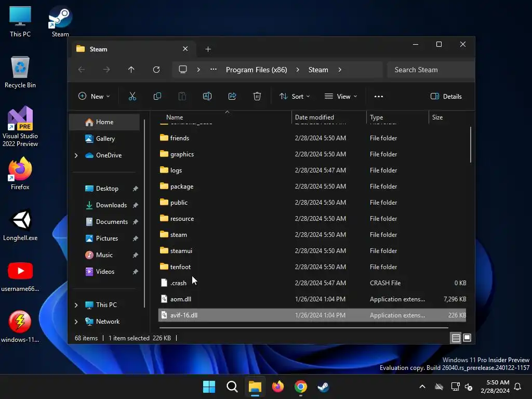Click the horizontal scrollbar below files
This screenshot has height=399, width=532.
pyautogui.click(x=303, y=328)
